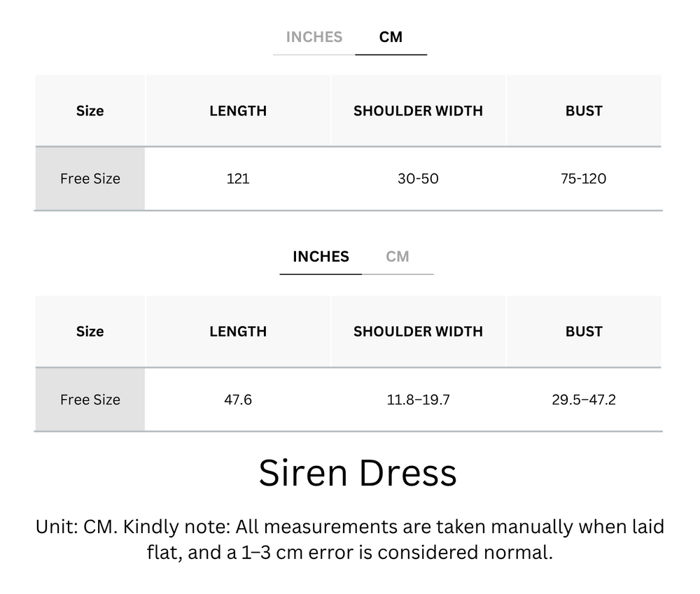Switch the top table to INCHES
The width and height of the screenshot is (700, 594).
tap(313, 37)
